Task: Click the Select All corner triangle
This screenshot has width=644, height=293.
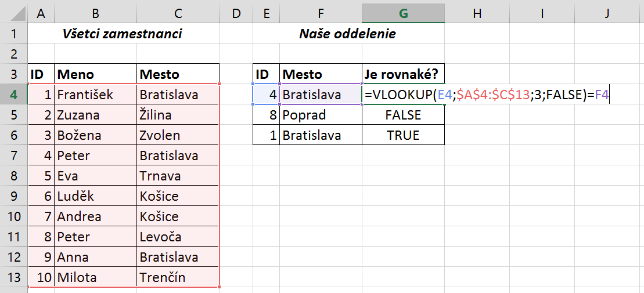Action: [x=14, y=13]
